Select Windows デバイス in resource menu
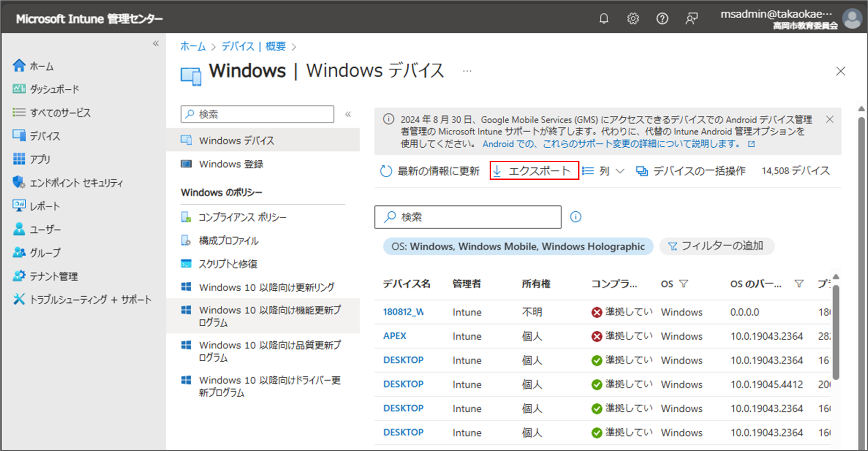The width and height of the screenshot is (868, 451). [x=263, y=140]
